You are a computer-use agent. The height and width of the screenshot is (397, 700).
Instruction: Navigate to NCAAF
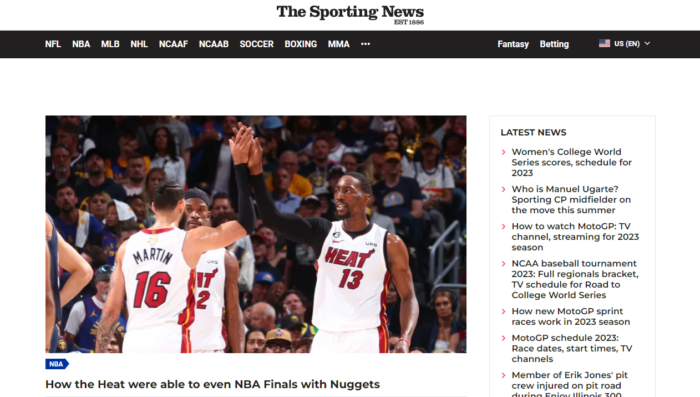click(x=173, y=44)
